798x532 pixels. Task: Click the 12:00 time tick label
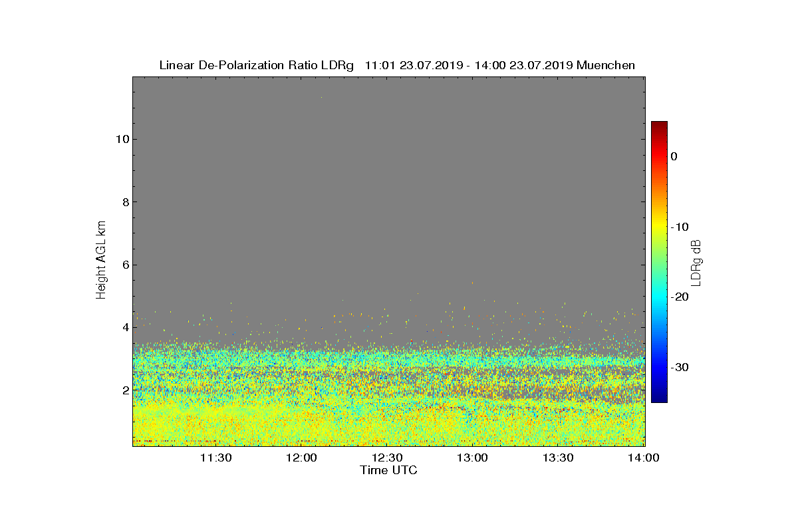(x=301, y=458)
